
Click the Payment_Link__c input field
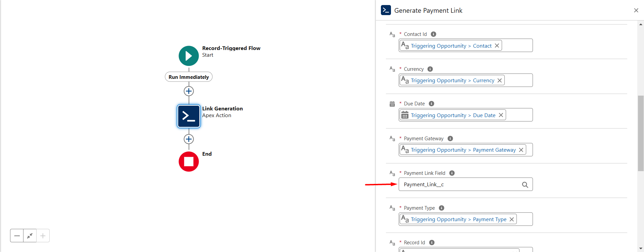[465, 184]
